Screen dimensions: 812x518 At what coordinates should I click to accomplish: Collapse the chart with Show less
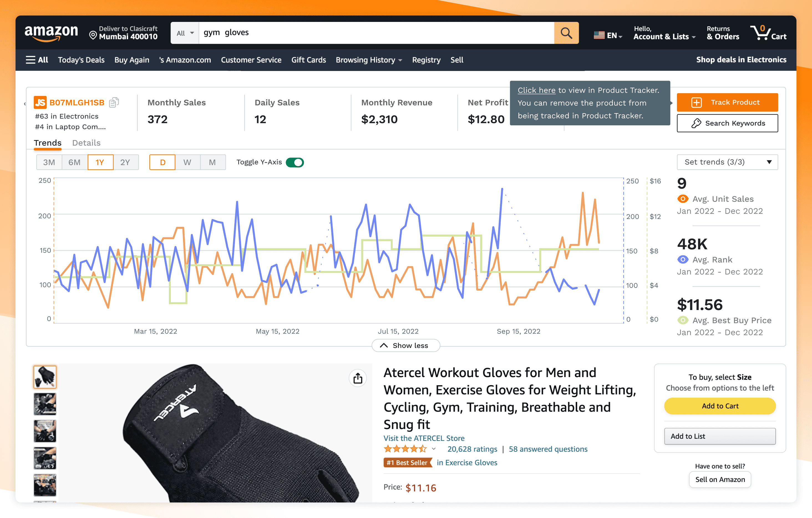(406, 346)
